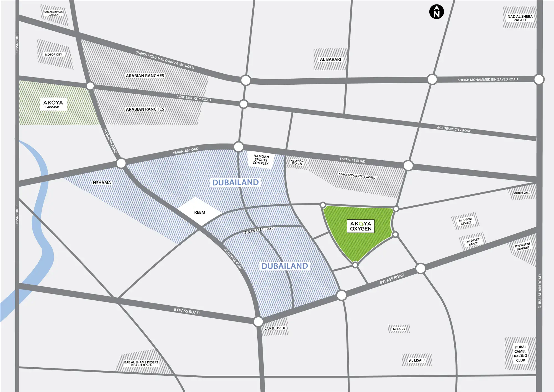Select The Desert Ranch label

pos(473,242)
